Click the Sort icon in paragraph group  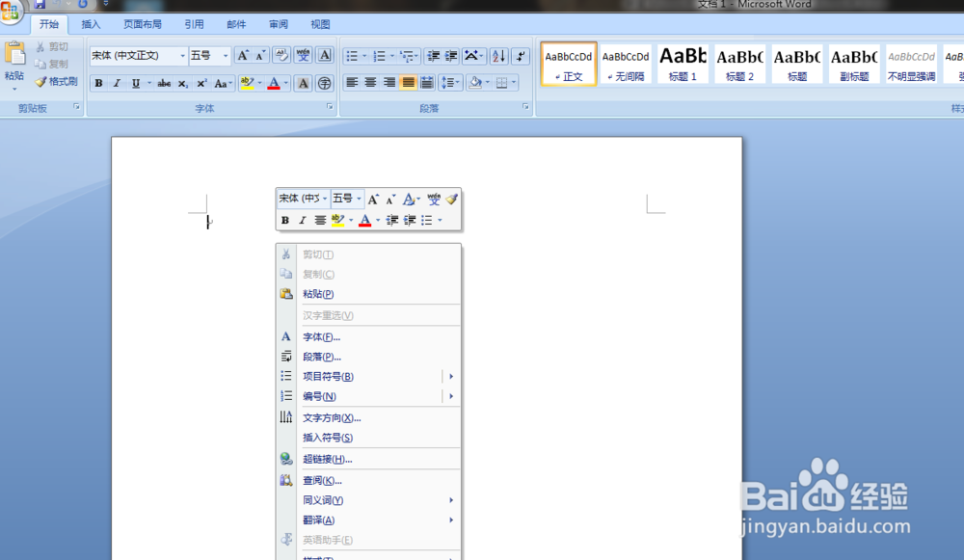tap(498, 56)
